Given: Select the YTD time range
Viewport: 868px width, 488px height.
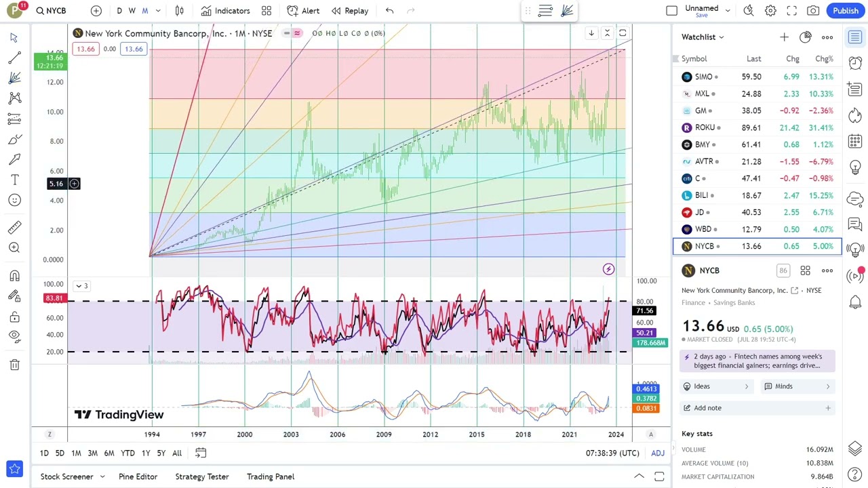Looking at the screenshot, I should 127,453.
